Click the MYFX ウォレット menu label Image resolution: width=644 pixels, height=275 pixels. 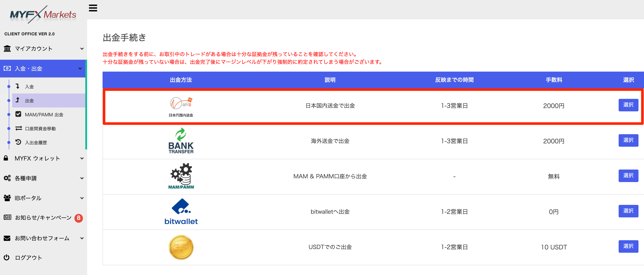pyautogui.click(x=37, y=158)
